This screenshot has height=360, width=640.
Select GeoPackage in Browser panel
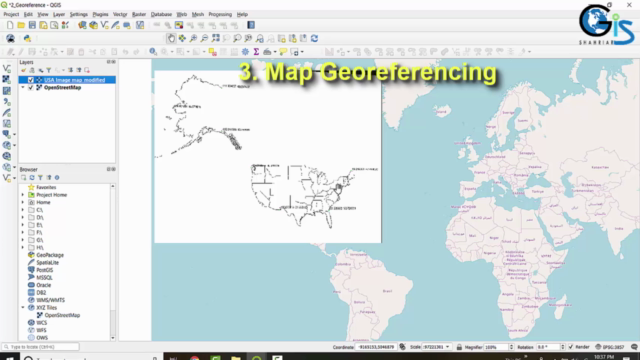click(50, 255)
